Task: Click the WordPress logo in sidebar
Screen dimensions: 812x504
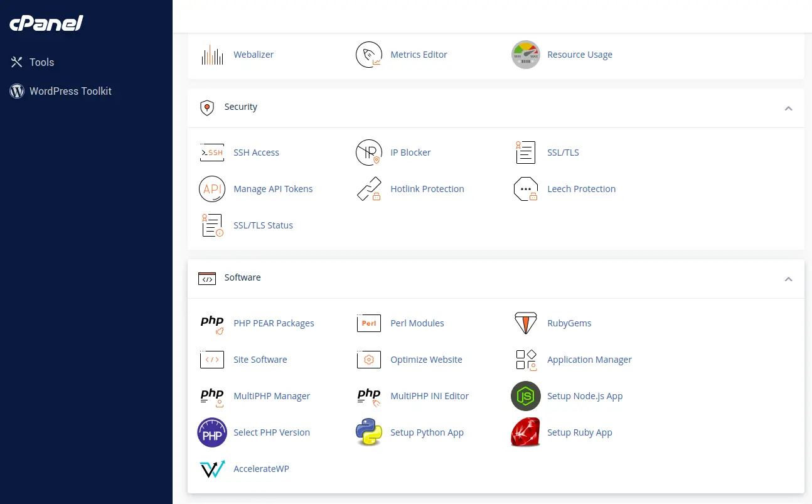Action: tap(16, 91)
